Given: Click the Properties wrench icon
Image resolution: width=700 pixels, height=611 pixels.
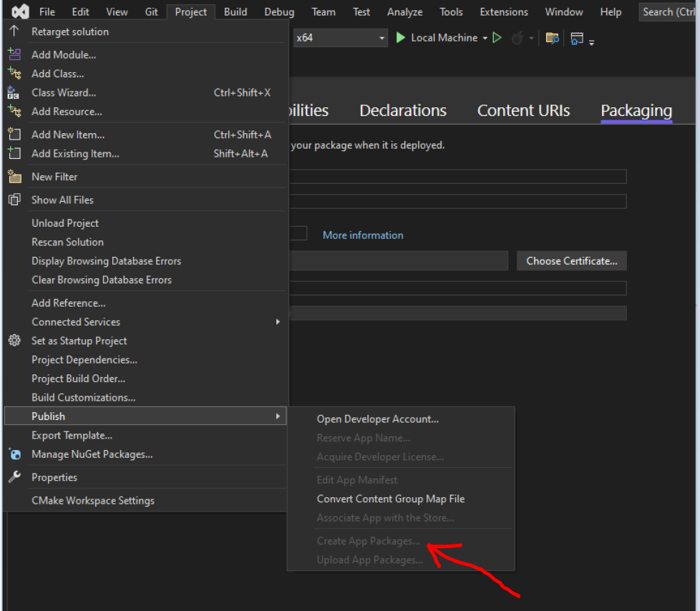Looking at the screenshot, I should click(x=14, y=476).
